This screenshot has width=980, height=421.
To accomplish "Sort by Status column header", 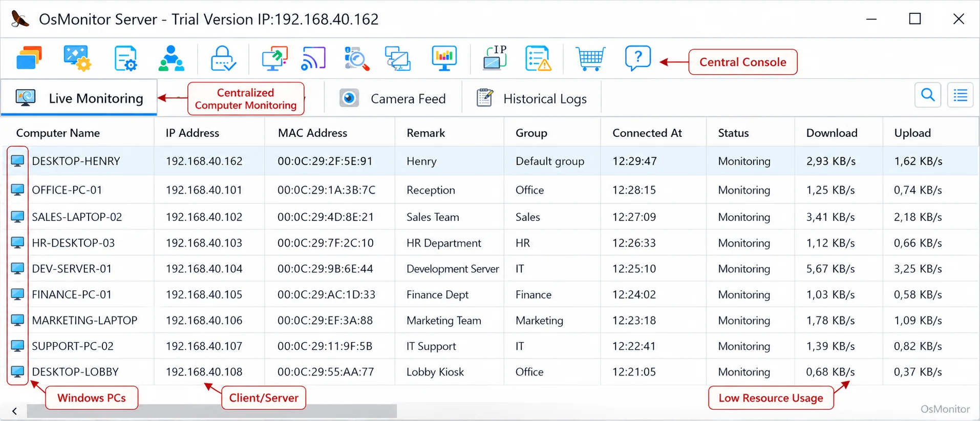I will click(733, 133).
